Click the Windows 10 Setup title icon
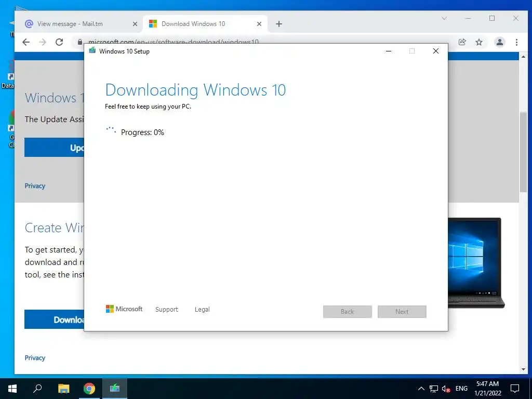 [92, 51]
